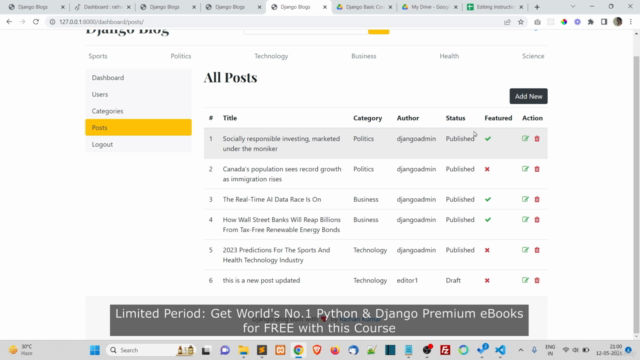Edit the 'Wall Street Banks' post
Image resolution: width=640 pixels, height=360 pixels.
(x=525, y=220)
